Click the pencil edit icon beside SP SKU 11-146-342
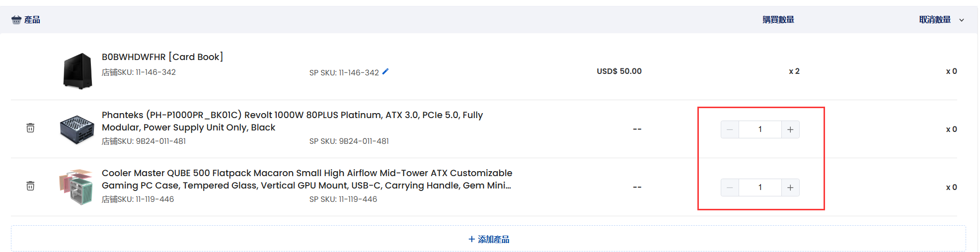980x252 pixels. 385,71
